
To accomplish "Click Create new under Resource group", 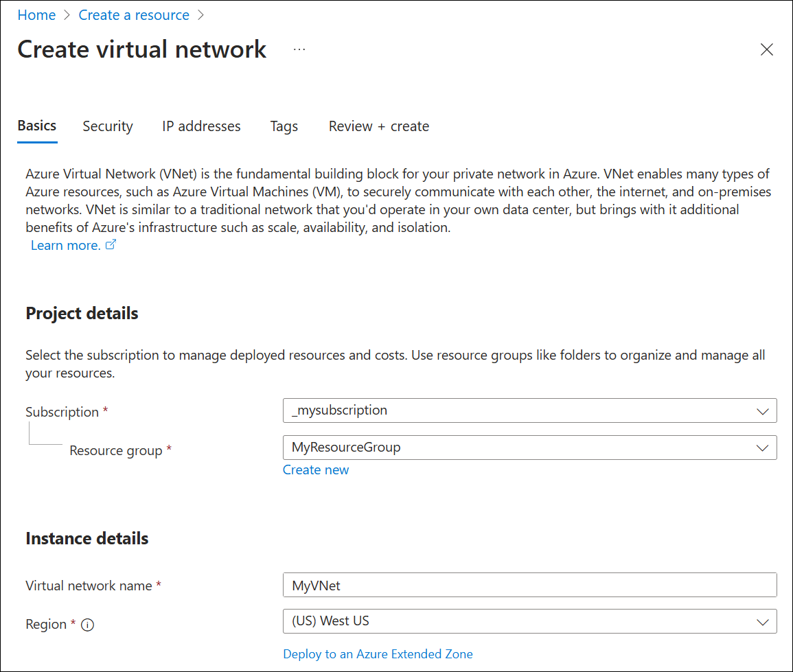I will click(316, 470).
